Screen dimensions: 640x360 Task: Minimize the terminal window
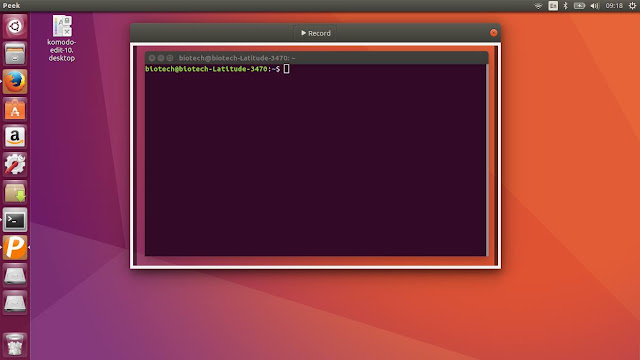pos(161,58)
